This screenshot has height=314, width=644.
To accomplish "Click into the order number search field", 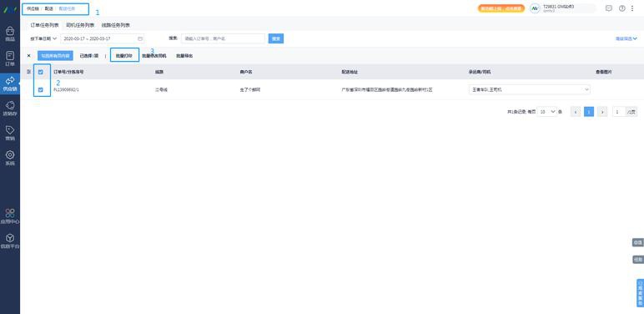I will 223,38.
